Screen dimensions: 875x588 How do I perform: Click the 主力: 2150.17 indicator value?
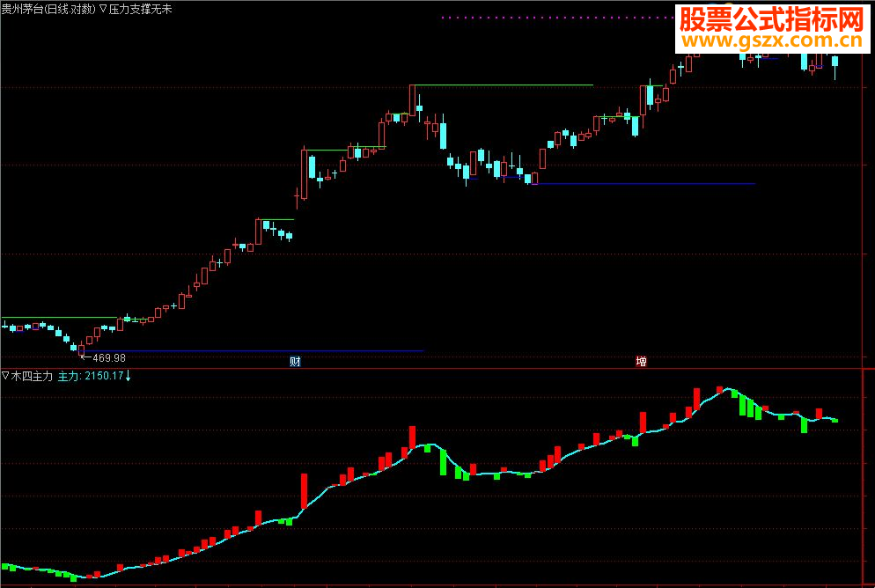pos(91,376)
